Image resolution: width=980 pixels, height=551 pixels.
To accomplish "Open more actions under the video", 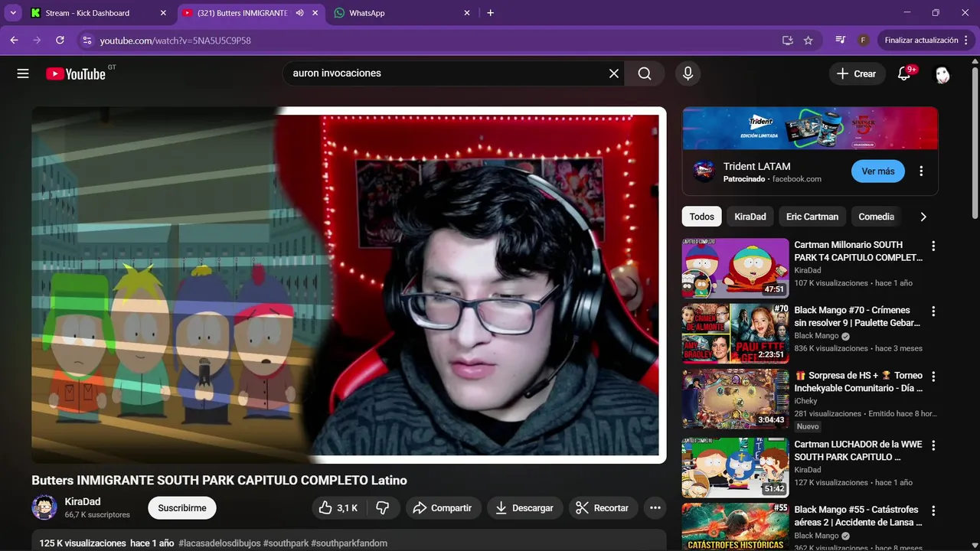I will pyautogui.click(x=655, y=508).
